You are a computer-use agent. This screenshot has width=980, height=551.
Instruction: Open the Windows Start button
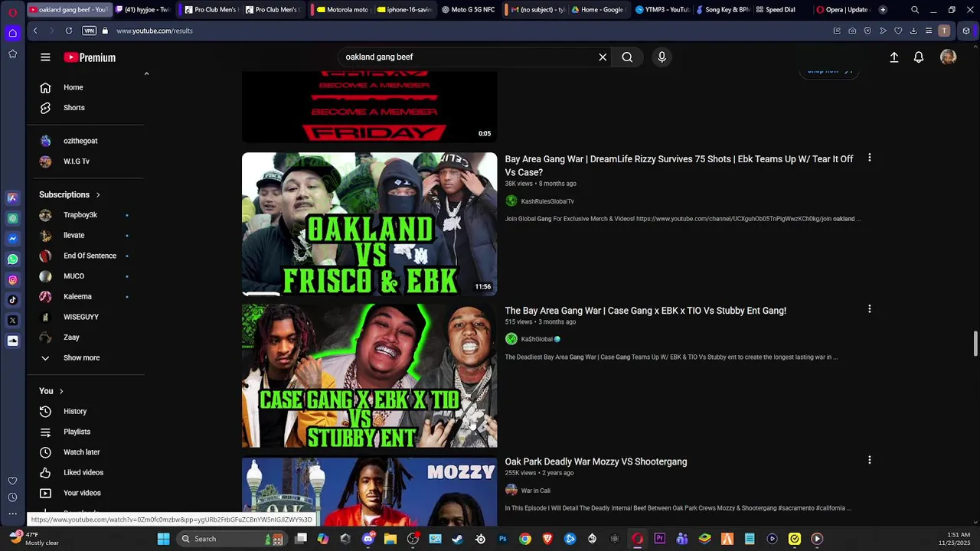pyautogui.click(x=163, y=539)
